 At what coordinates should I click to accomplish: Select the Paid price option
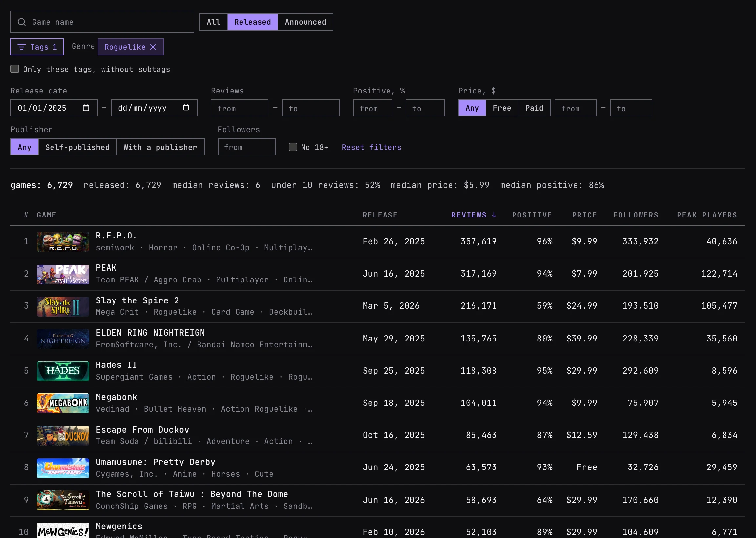534,108
